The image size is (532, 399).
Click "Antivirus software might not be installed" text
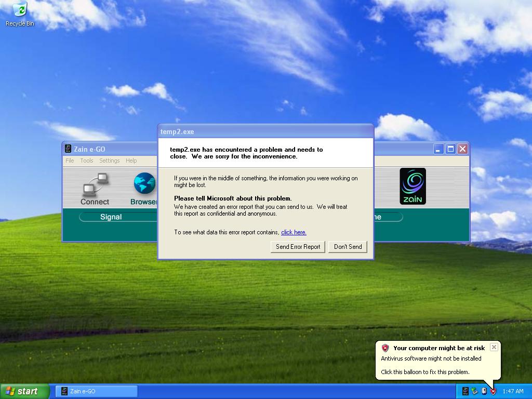431,358
